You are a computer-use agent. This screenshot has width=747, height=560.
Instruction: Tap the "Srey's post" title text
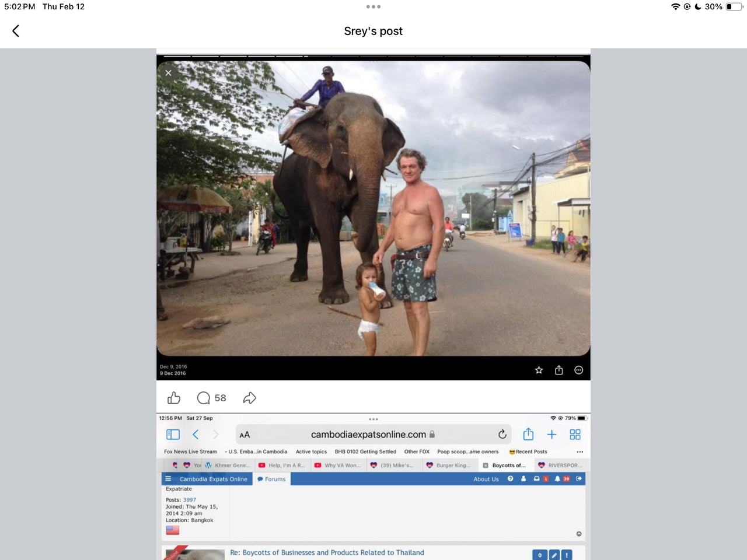(373, 31)
